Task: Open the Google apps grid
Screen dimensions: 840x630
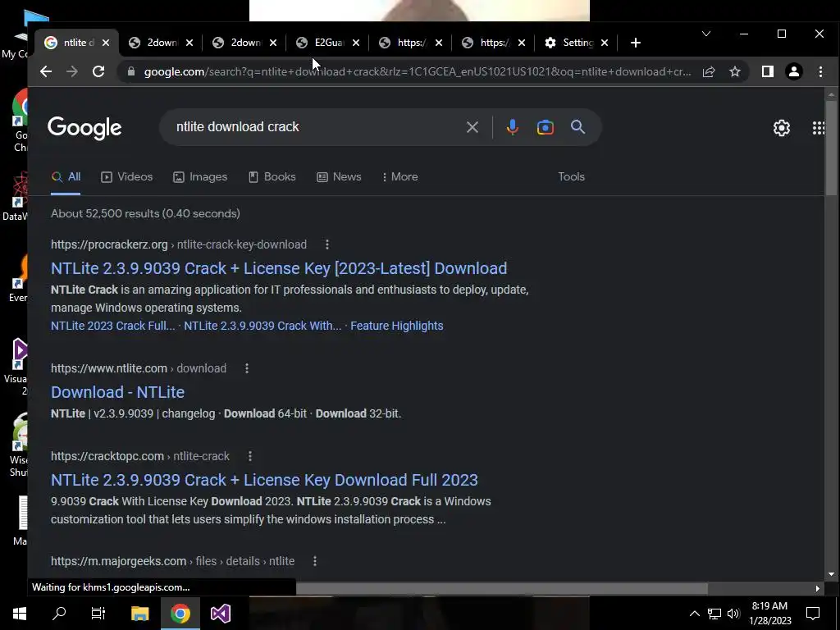Action: [819, 128]
